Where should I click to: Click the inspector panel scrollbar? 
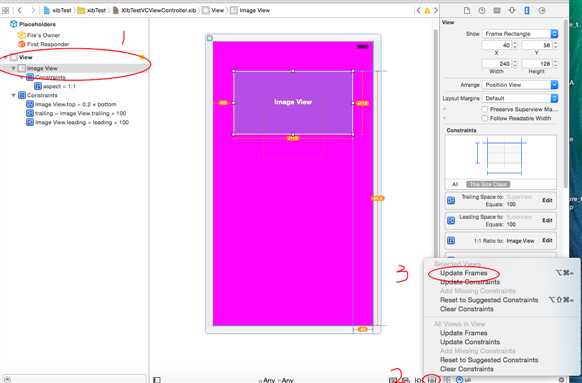coord(565,104)
